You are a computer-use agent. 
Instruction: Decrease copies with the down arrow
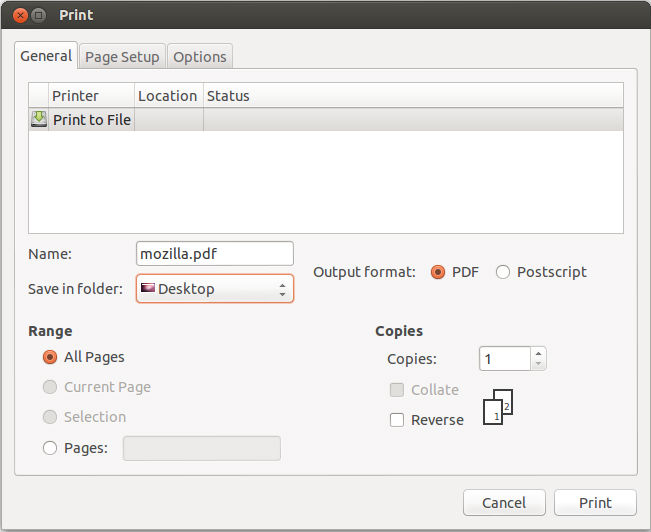coord(538,364)
